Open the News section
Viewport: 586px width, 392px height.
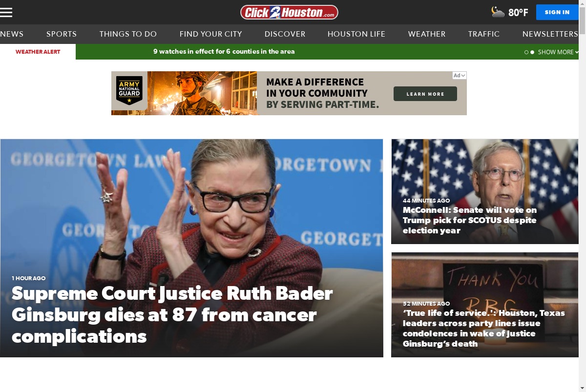point(12,34)
